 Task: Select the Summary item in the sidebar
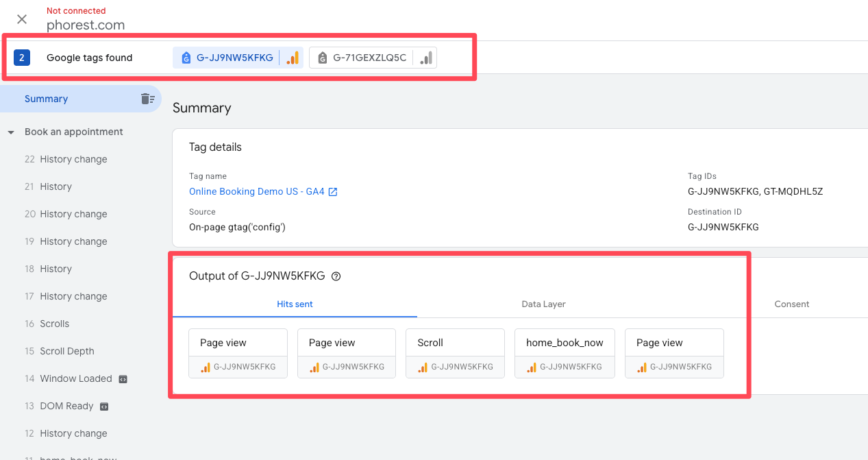46,99
